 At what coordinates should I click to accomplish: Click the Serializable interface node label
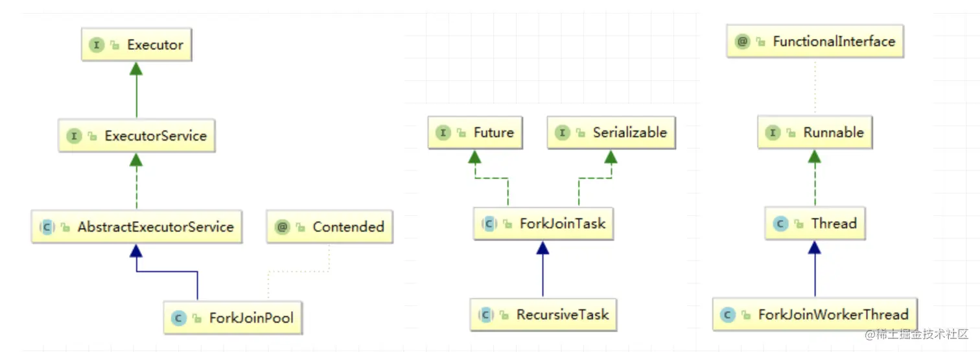629,133
